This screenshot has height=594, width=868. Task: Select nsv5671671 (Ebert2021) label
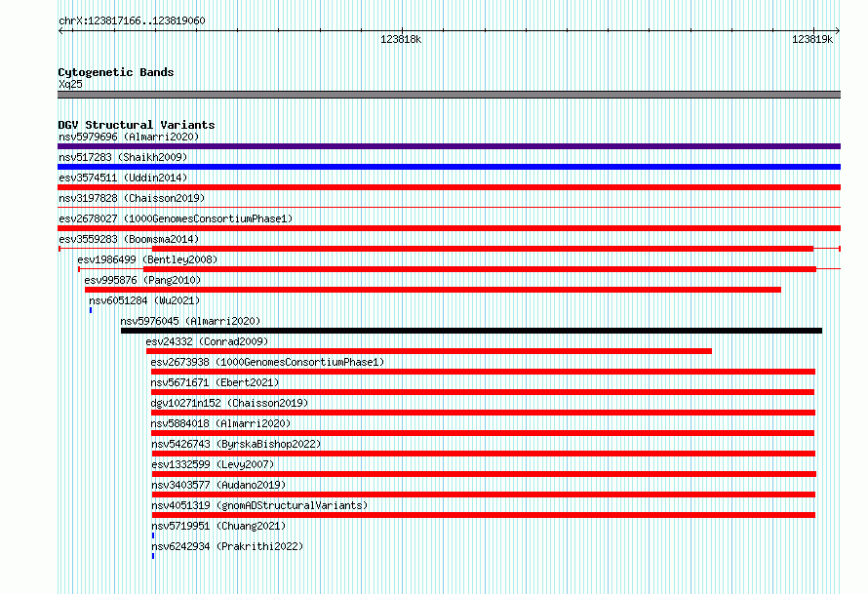point(215,382)
